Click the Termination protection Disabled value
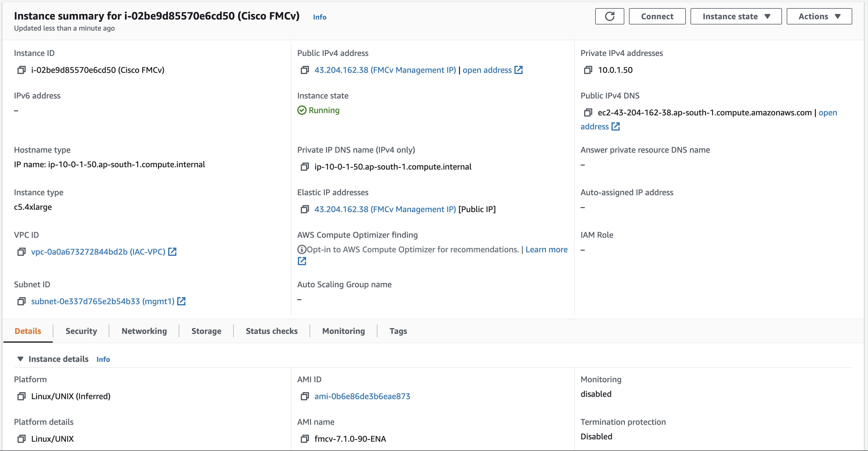The width and height of the screenshot is (868, 451). [x=596, y=436]
